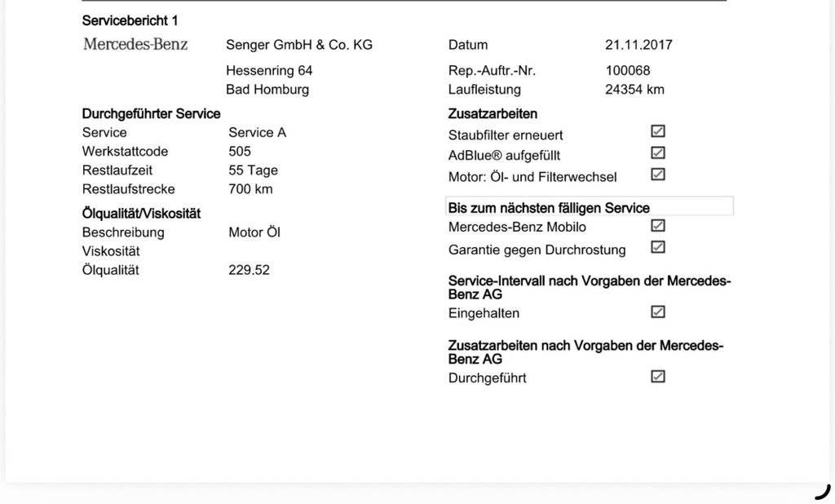
Task: Click the Hessenring 64 address line
Action: [269, 70]
